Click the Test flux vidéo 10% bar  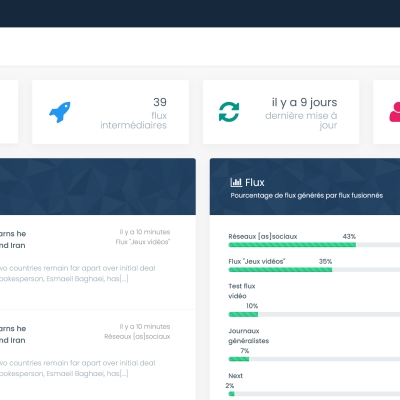pos(314,314)
